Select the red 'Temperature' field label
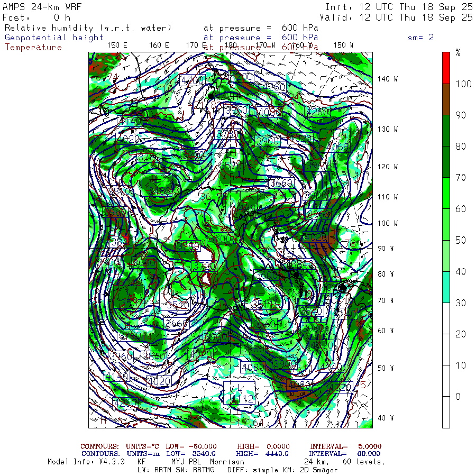 pos(33,47)
